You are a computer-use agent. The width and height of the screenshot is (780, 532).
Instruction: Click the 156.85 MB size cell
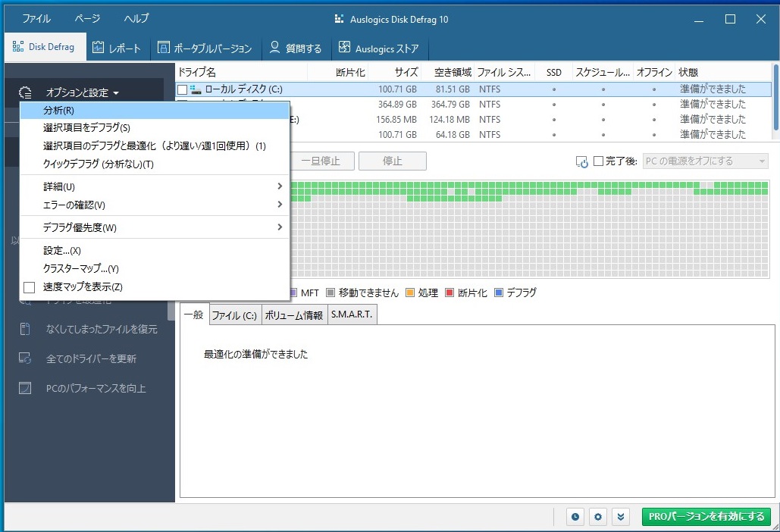click(x=396, y=119)
